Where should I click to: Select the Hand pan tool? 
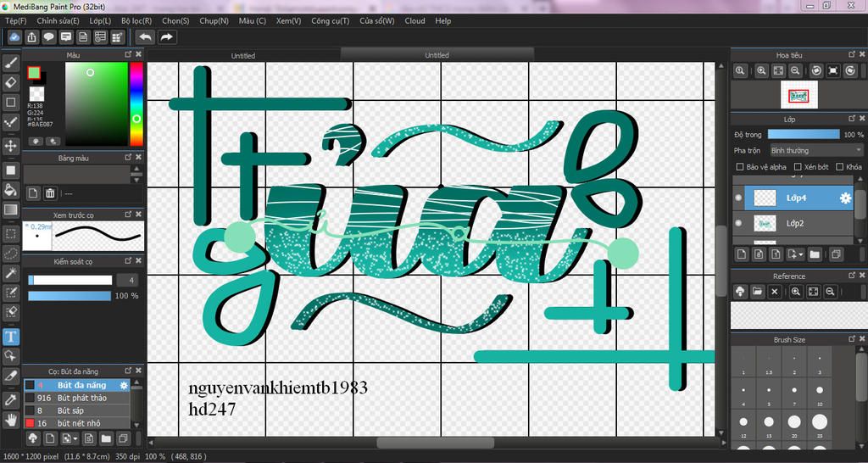pos(11,420)
